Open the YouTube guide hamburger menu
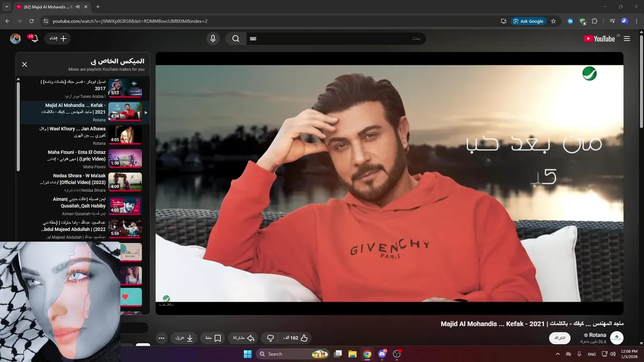Viewport: 644px width, 362px height. pyautogui.click(x=627, y=39)
